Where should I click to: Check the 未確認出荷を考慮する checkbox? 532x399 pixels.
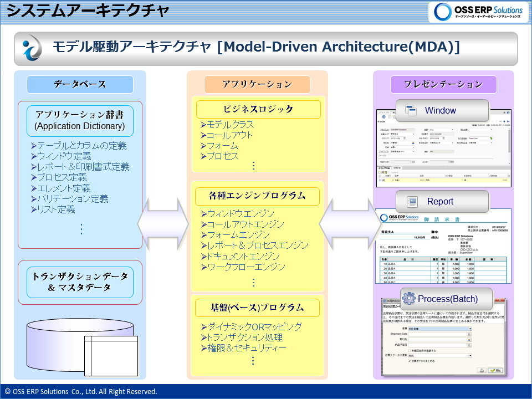click(409, 350)
